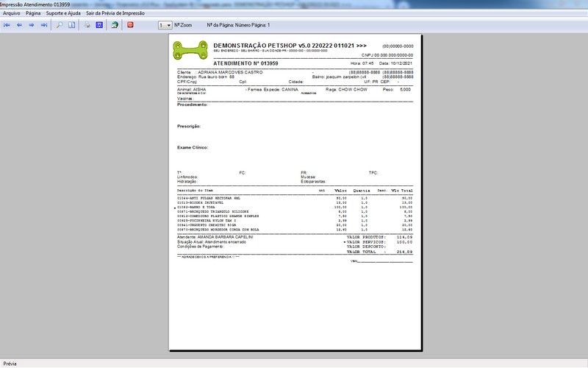
Task: Click the green bone logo
Action: [x=190, y=51]
